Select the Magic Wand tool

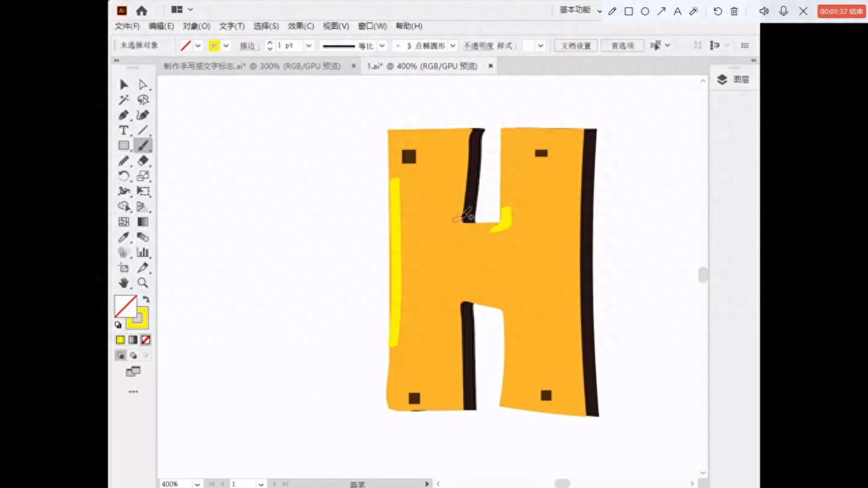pyautogui.click(x=124, y=100)
